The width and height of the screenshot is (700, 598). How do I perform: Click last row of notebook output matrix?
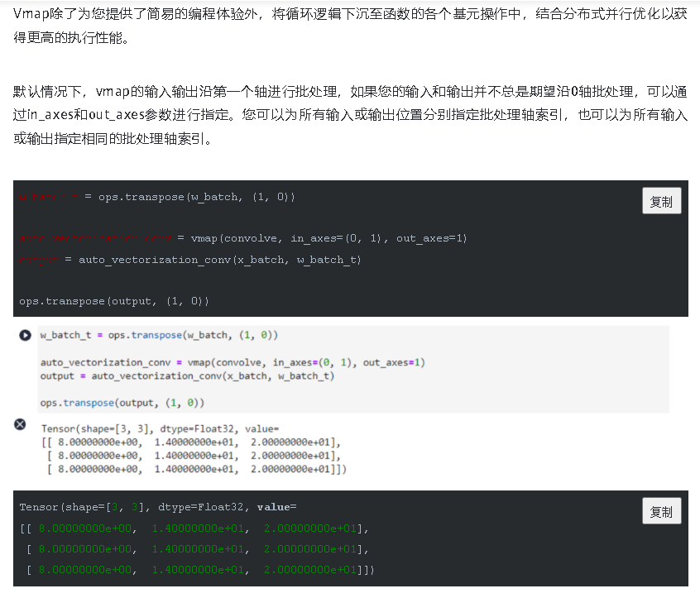click(196, 469)
